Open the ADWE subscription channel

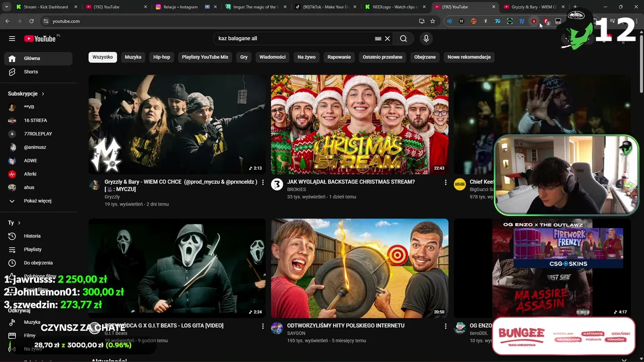tap(38, 160)
